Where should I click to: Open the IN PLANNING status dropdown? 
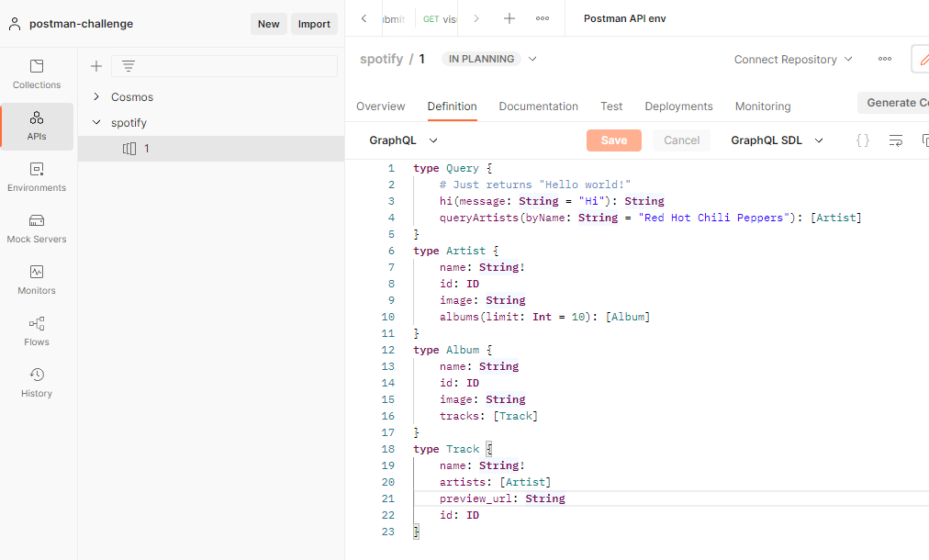(x=532, y=59)
